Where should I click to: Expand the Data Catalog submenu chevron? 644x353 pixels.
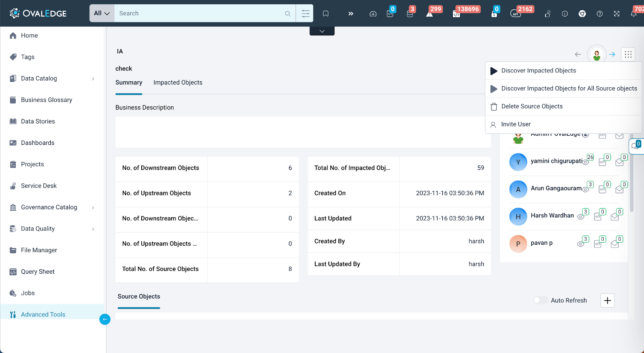tap(93, 79)
